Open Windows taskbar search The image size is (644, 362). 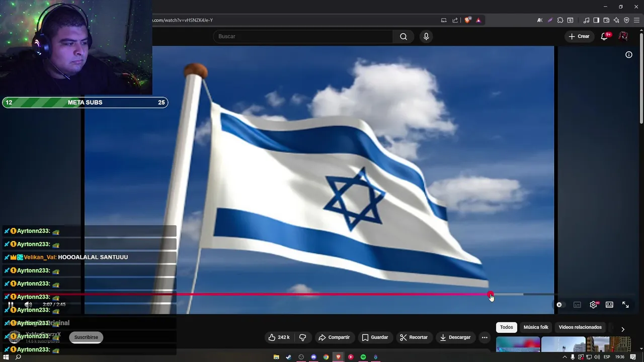(18, 357)
